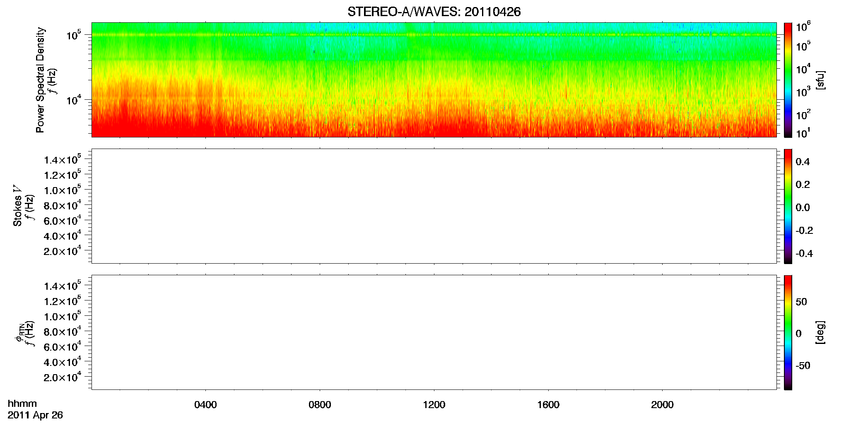Viewport: 868px width, 447px height.
Task: Click the Stokes V axis label
Action: point(17,206)
